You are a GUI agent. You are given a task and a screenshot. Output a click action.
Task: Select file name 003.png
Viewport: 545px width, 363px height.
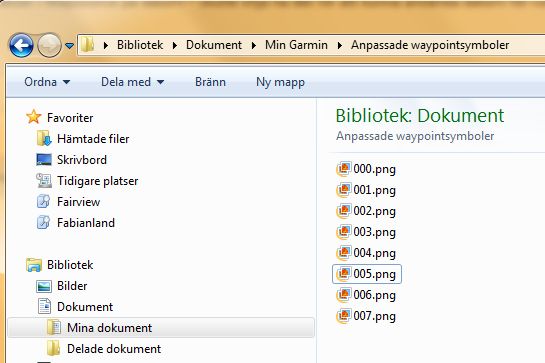pos(374,232)
